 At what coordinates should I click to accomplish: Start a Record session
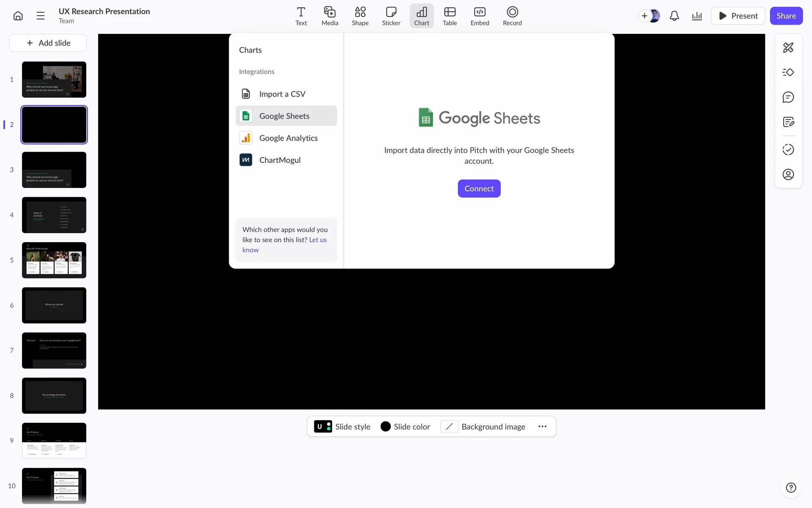[512, 16]
